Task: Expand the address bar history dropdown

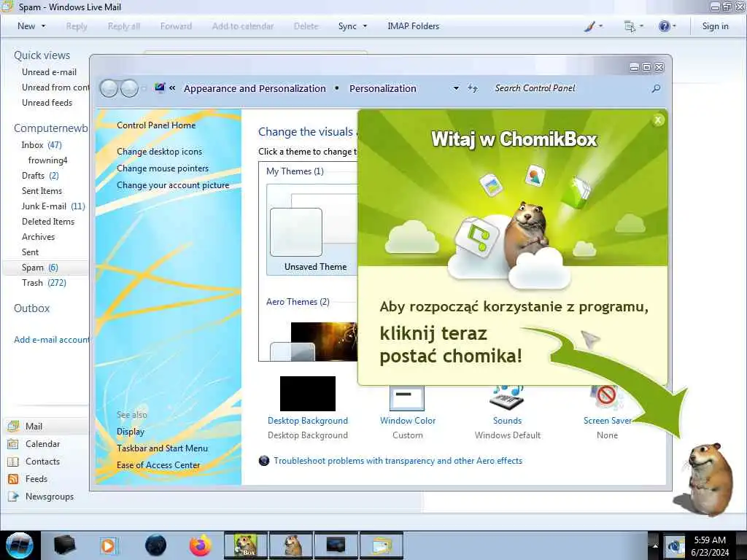Action: point(456,88)
